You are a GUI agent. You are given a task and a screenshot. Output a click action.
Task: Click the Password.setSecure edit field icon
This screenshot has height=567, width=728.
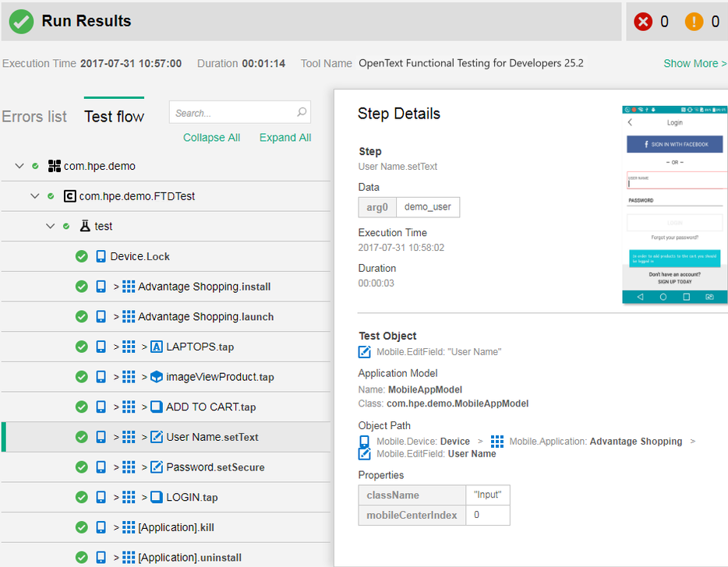pos(157,467)
